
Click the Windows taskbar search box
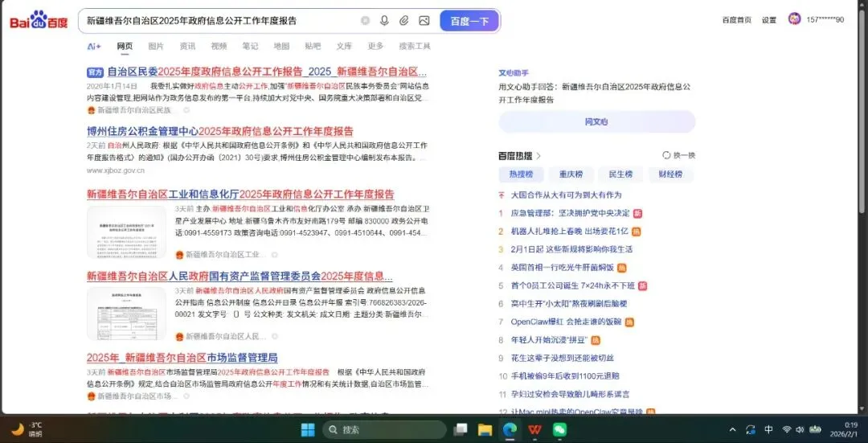[384, 429]
